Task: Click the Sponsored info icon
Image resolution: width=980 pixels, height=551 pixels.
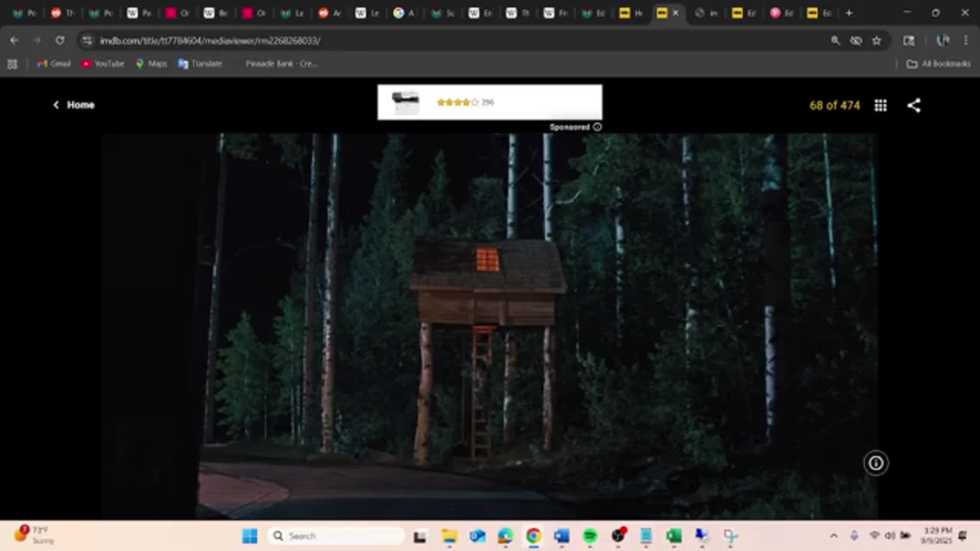Action: click(597, 127)
